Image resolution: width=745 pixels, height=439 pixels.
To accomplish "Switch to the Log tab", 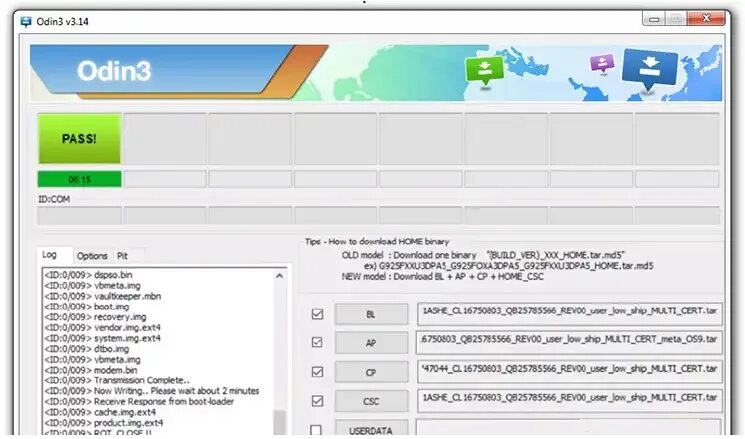I will coord(49,255).
